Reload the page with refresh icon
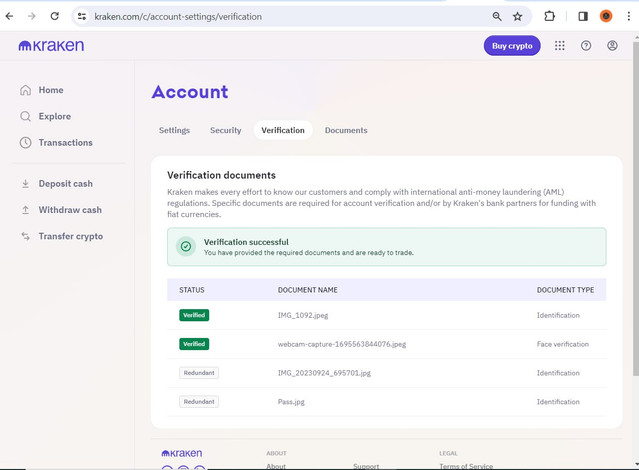 (x=55, y=16)
